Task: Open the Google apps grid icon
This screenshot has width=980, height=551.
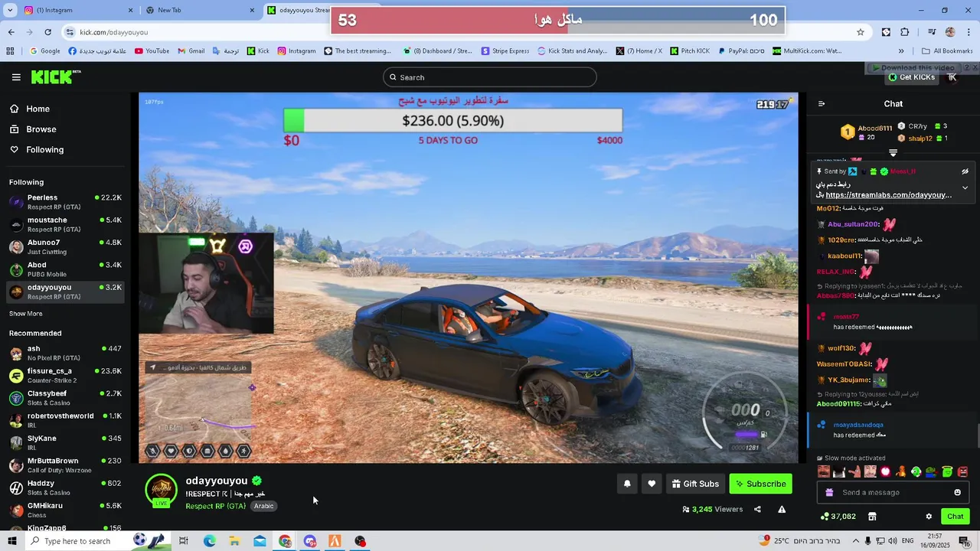Action: coord(10,51)
